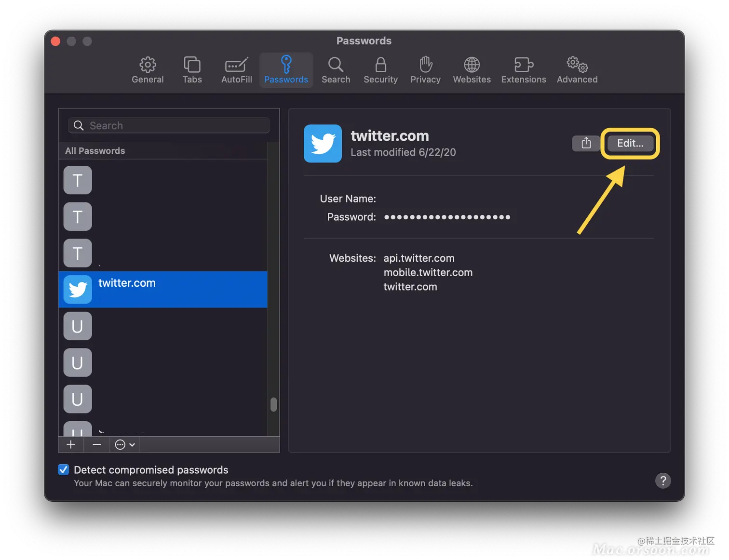Image resolution: width=729 pixels, height=560 pixels.
Task: Select the Passwords preferences tab
Action: 286,70
